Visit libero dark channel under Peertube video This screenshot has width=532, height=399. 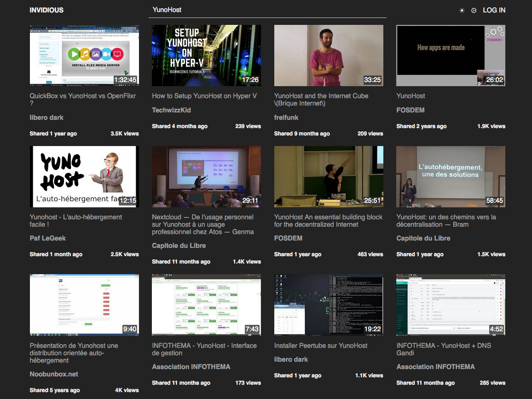pos(291,359)
